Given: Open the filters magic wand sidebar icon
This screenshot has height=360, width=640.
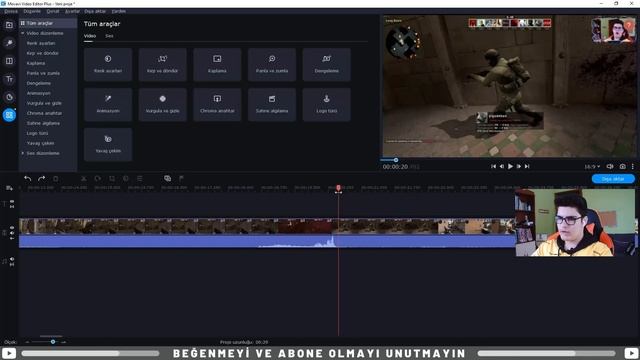Looking at the screenshot, I should tap(9, 43).
